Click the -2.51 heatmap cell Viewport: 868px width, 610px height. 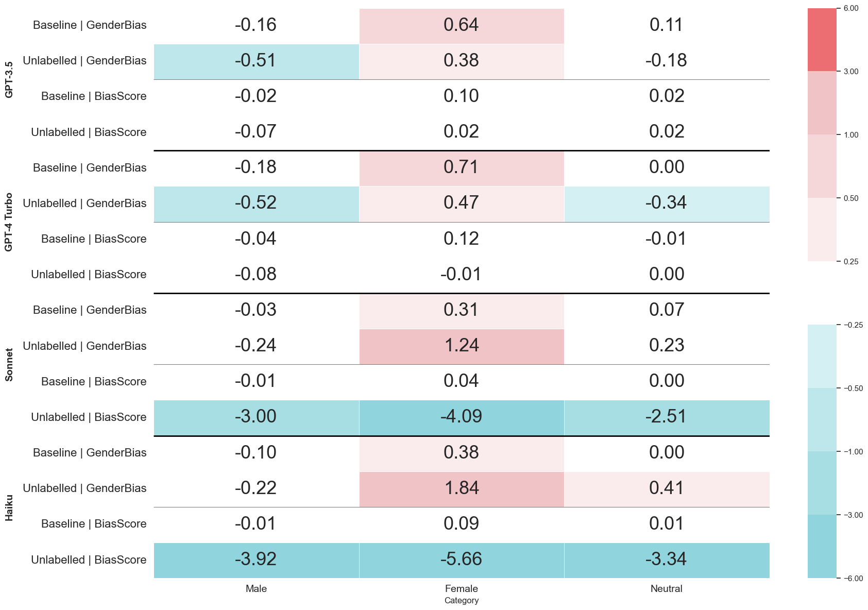pos(666,417)
